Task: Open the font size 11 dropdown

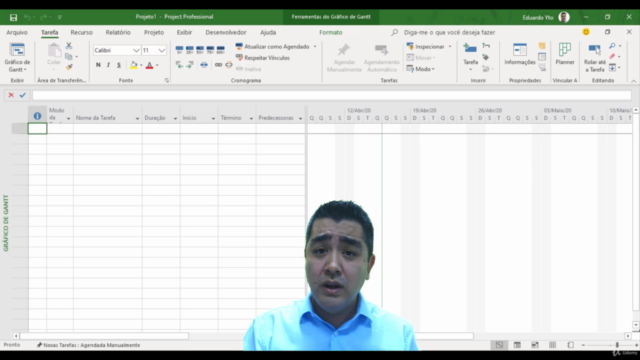Action: pos(162,50)
